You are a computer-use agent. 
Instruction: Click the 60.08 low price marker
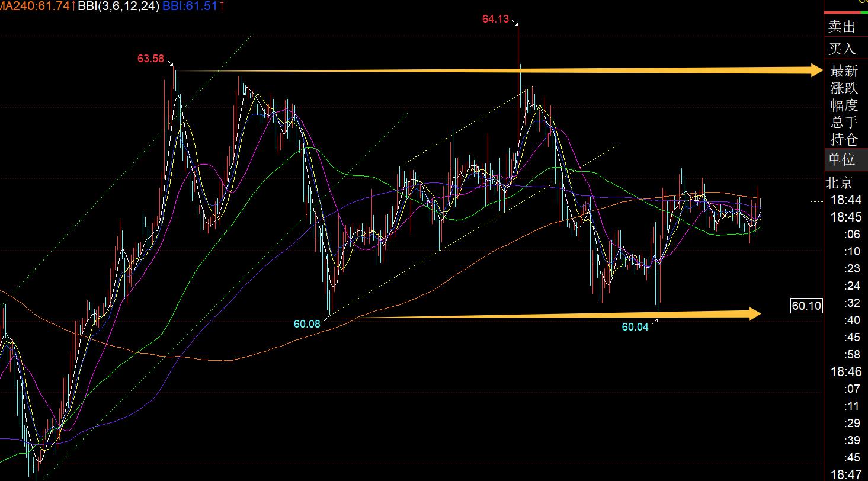click(307, 324)
